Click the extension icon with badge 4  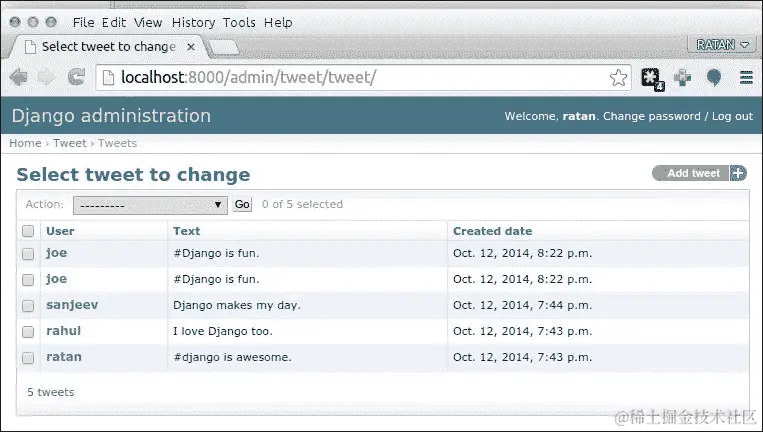pos(651,77)
